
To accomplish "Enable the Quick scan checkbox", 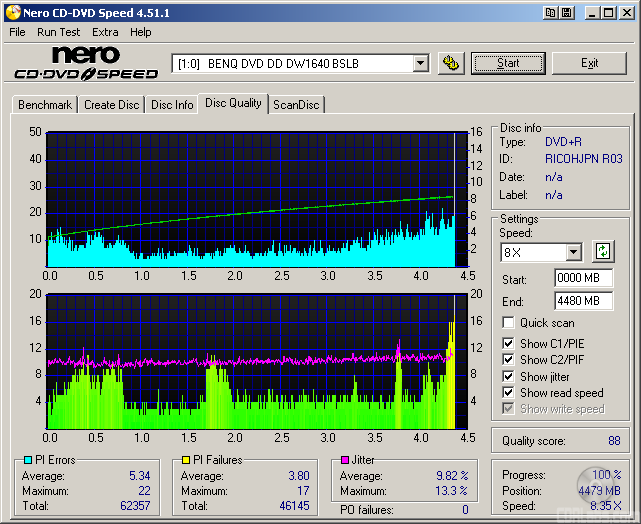I will (x=509, y=323).
